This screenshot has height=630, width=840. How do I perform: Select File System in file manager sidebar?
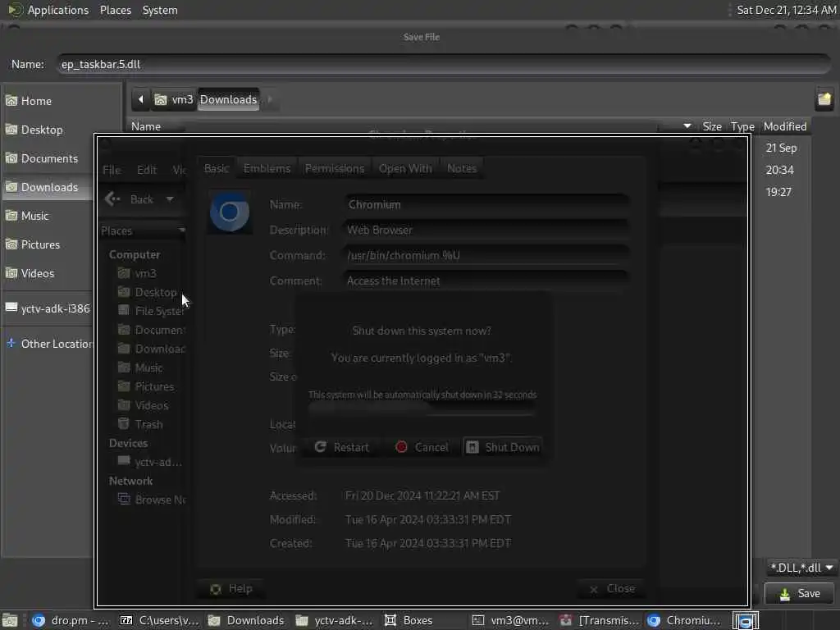click(151, 311)
